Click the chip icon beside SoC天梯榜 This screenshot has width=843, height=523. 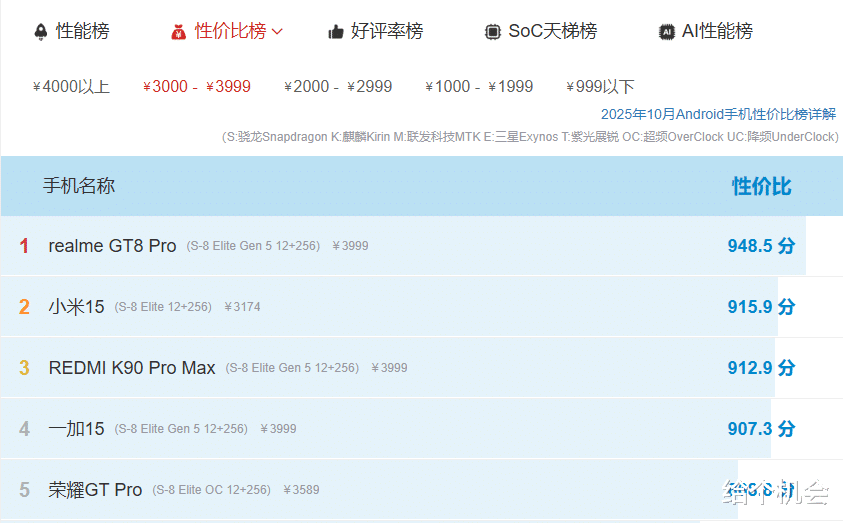tap(492, 32)
